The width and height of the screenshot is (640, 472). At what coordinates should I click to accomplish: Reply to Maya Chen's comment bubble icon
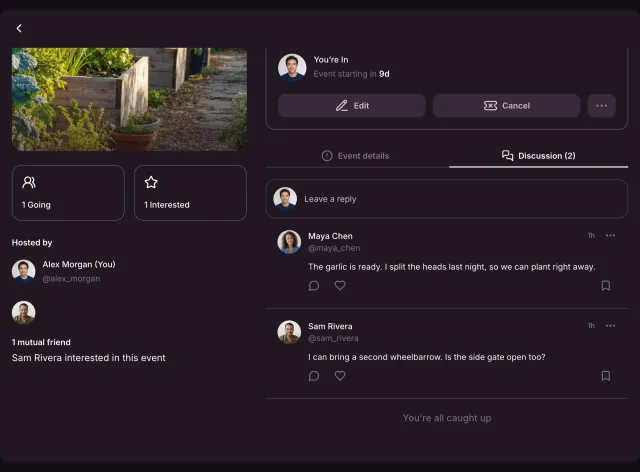(314, 285)
